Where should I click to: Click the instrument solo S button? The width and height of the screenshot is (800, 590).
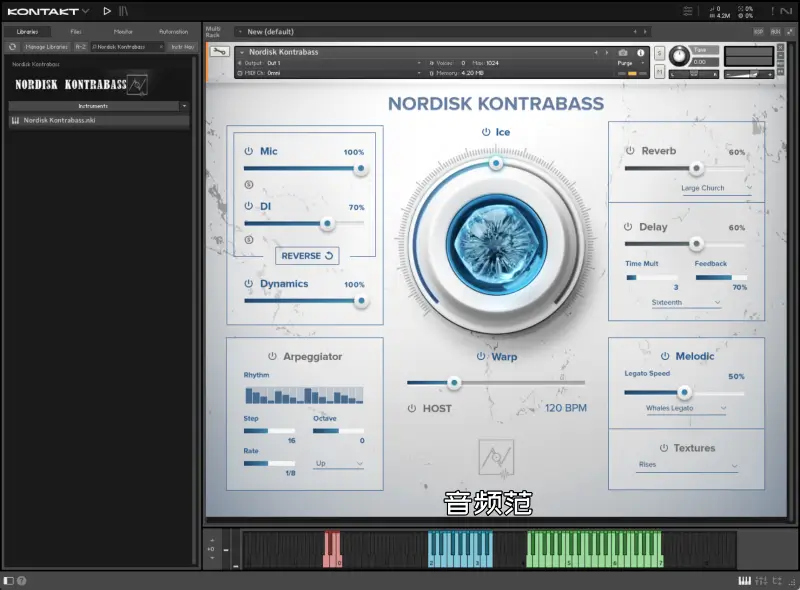tap(659, 54)
